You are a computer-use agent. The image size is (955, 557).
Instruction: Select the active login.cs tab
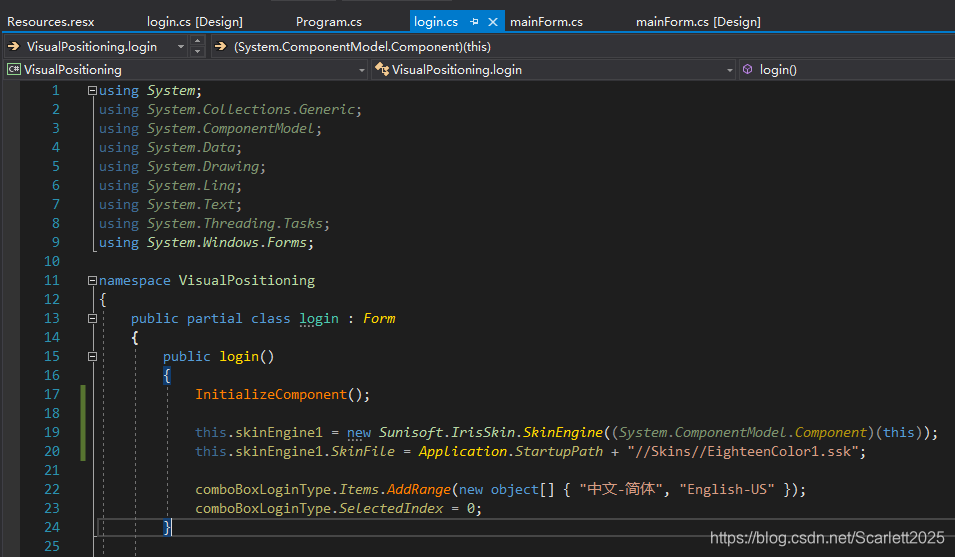[x=435, y=22]
